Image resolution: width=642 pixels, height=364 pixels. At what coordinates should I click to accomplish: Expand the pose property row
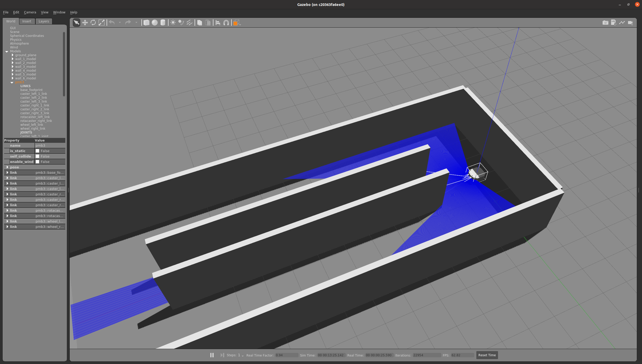pos(7,167)
